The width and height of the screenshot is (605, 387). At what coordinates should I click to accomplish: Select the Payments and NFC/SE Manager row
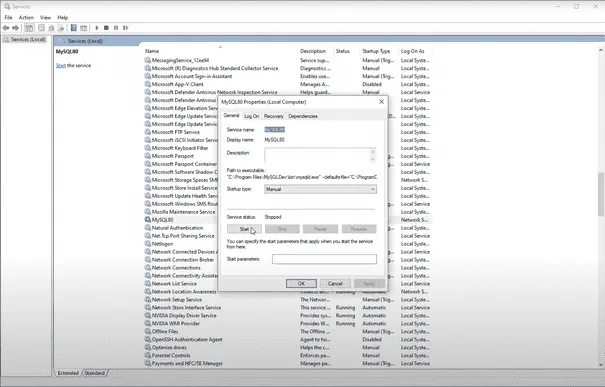287,363
